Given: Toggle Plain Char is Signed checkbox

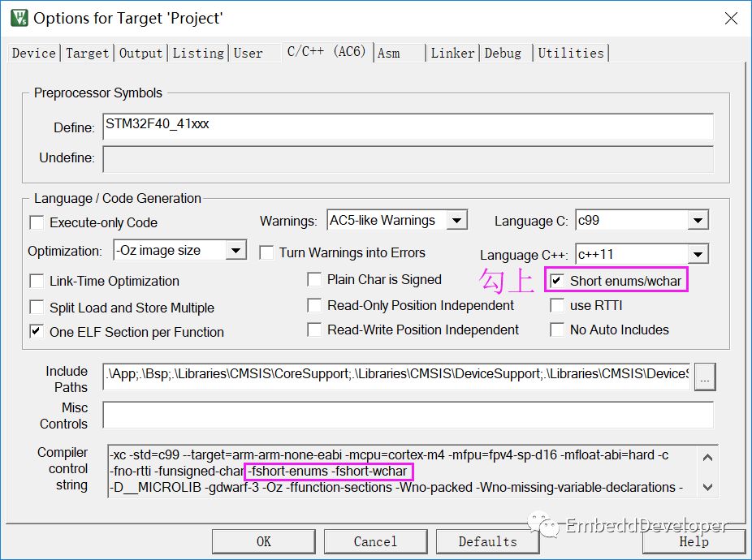Looking at the screenshot, I should [x=314, y=279].
